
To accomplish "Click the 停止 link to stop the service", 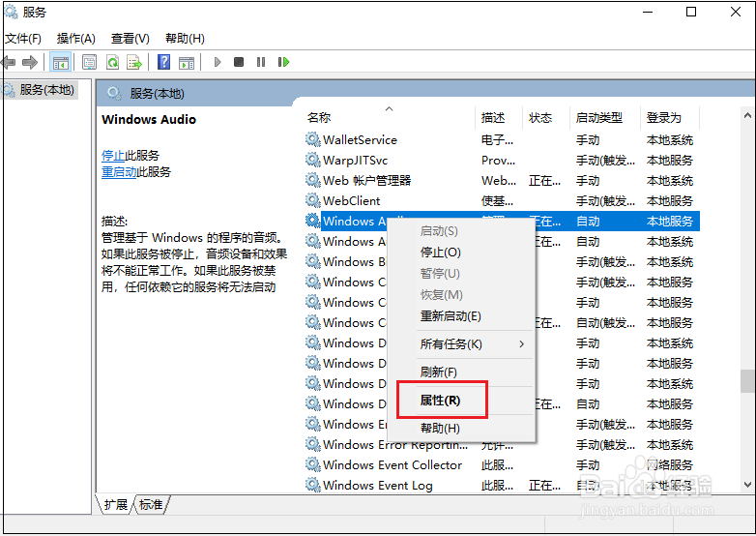I will point(113,156).
